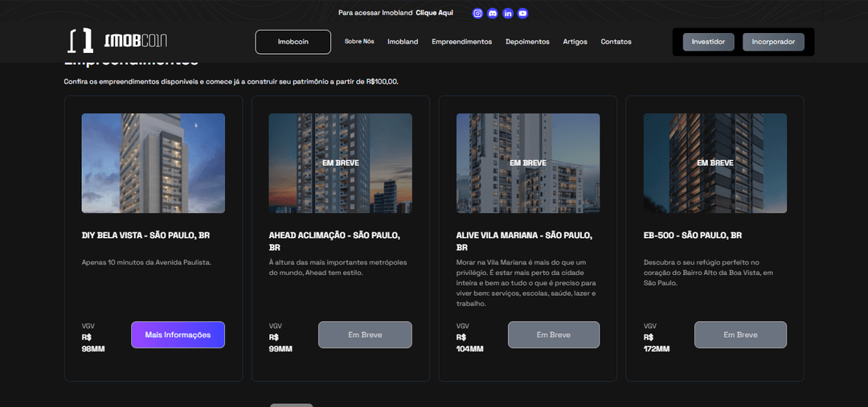
Task: Open the Discord social icon
Action: point(493,14)
